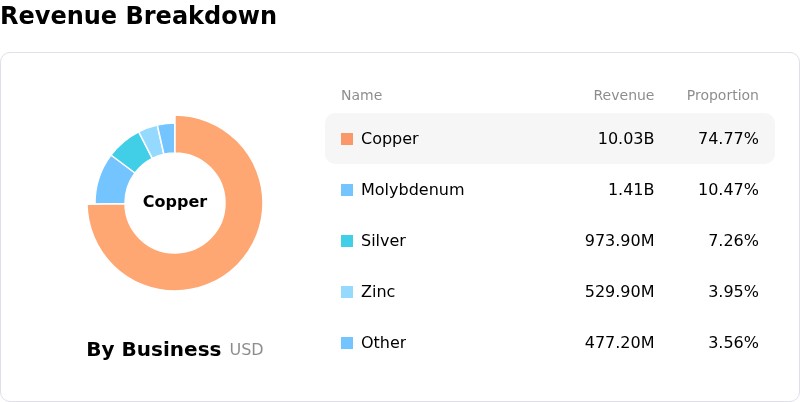Click the blue Molybdenum legend swatch
Viewport: 800px width, 402px height.
(347, 190)
